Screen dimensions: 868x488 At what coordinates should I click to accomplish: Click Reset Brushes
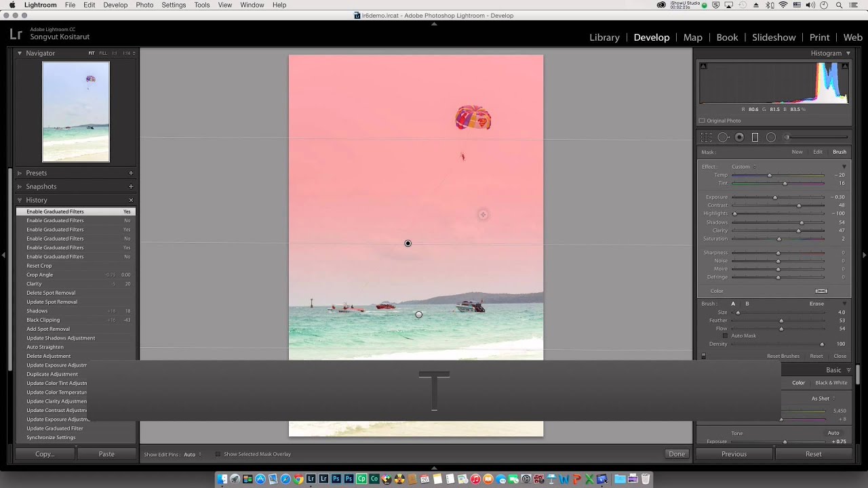point(783,356)
